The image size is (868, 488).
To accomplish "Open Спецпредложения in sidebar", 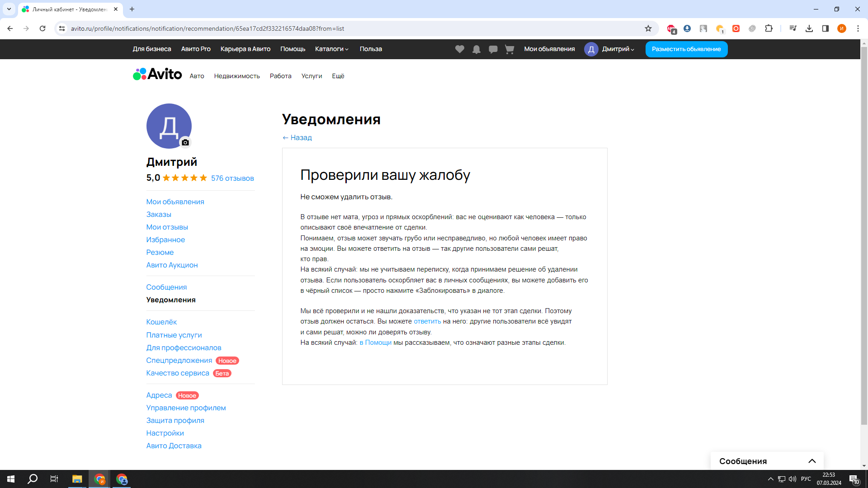I will [x=179, y=361].
